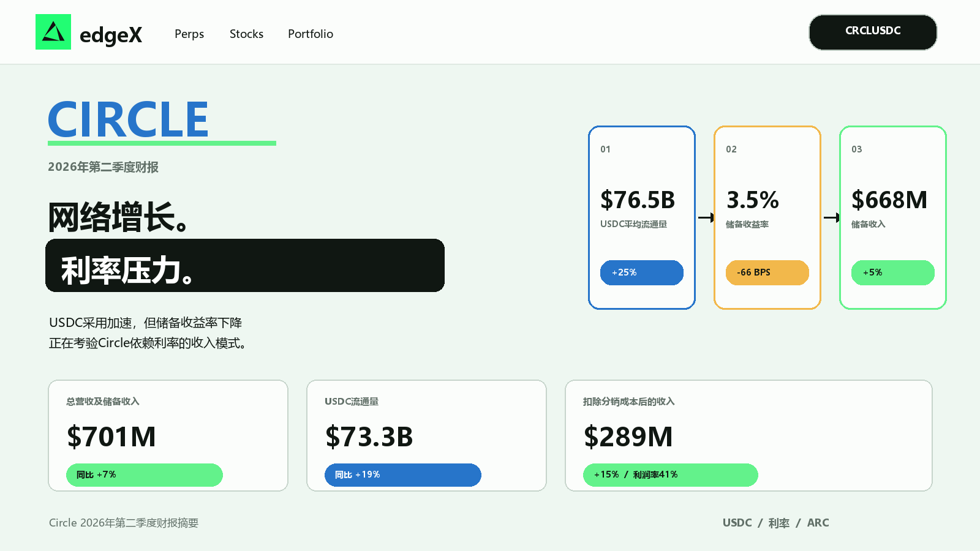
Task: Select the CIRCLE headline title
Action: point(129,119)
